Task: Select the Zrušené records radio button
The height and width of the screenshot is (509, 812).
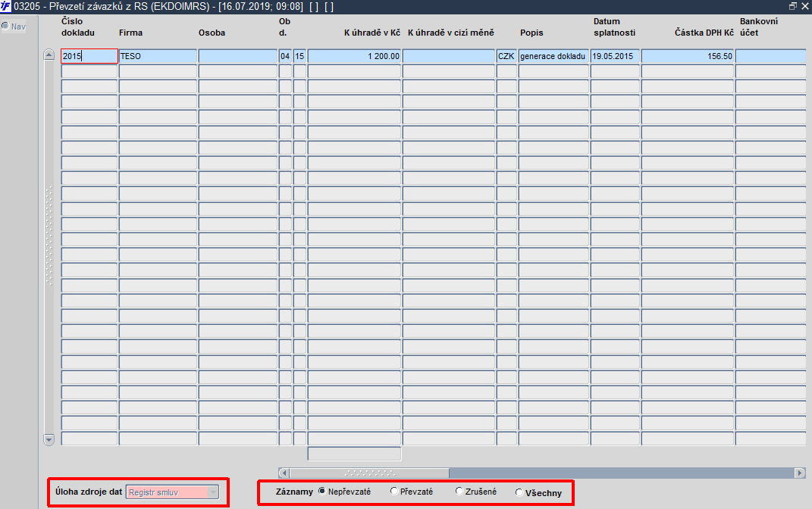Action: [459, 491]
